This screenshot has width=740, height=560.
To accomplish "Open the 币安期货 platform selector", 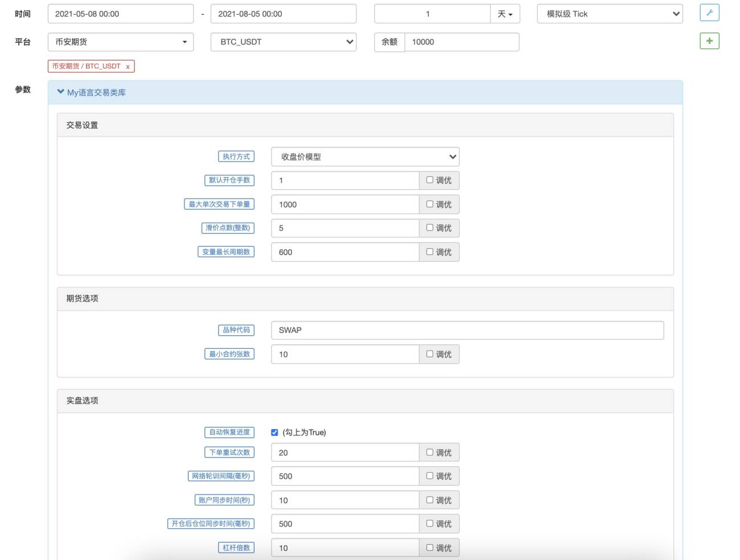I will 121,42.
